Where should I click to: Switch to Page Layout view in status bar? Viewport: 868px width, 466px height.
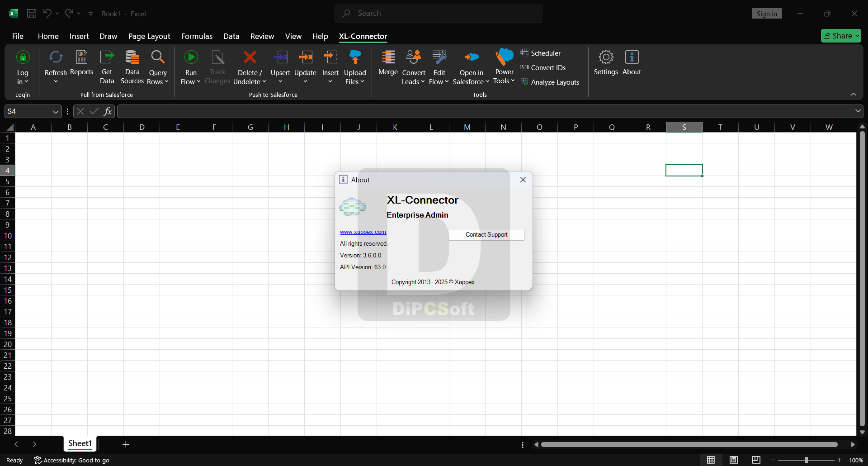coord(734,460)
